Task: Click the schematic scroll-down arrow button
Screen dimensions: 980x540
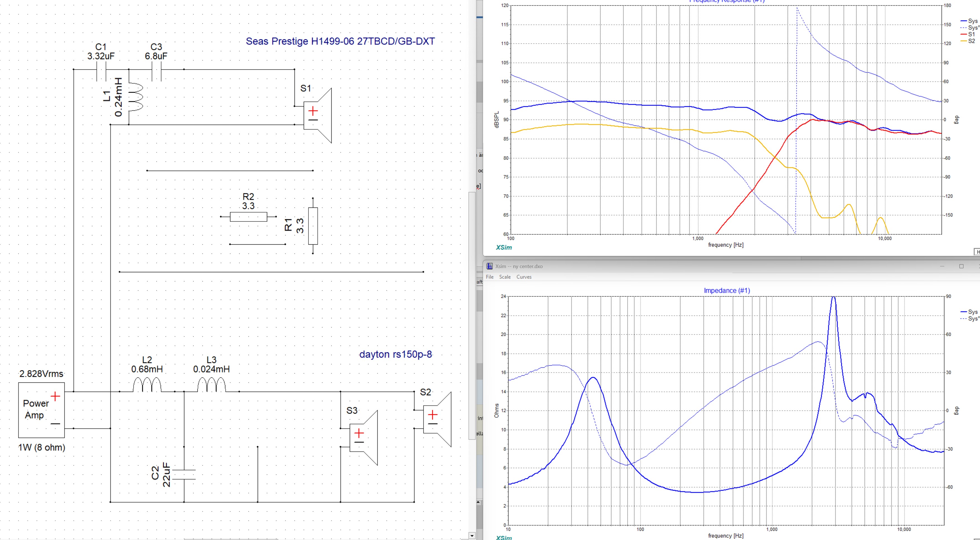Action: [472, 536]
